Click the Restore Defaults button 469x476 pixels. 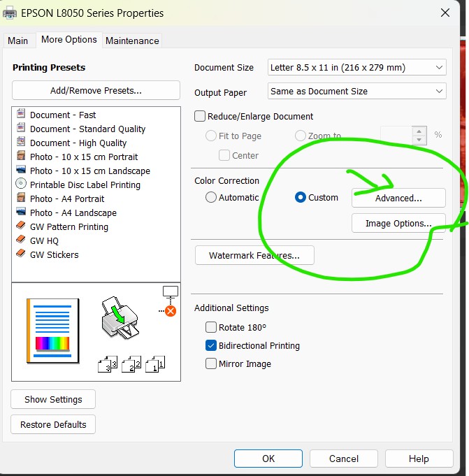point(53,424)
